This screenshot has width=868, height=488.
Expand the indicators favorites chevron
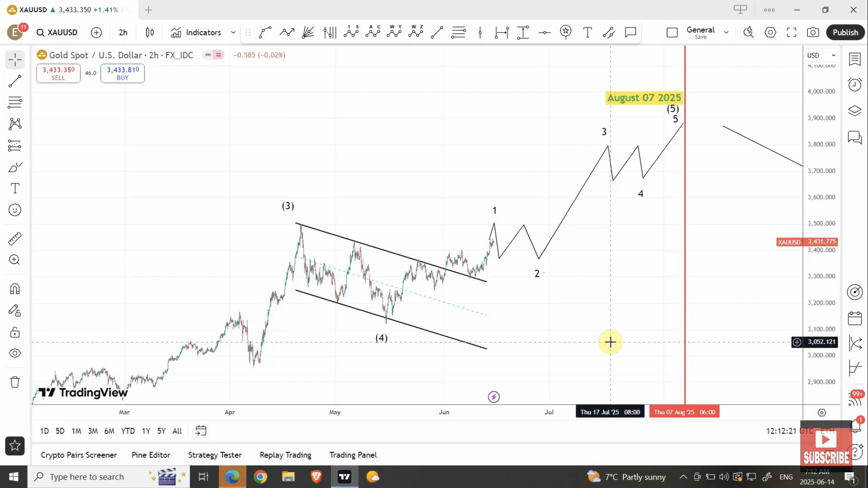[x=233, y=33]
